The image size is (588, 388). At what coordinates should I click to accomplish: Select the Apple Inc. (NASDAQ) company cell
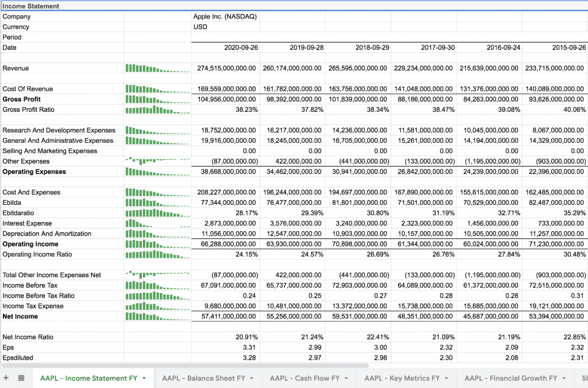tap(225, 17)
